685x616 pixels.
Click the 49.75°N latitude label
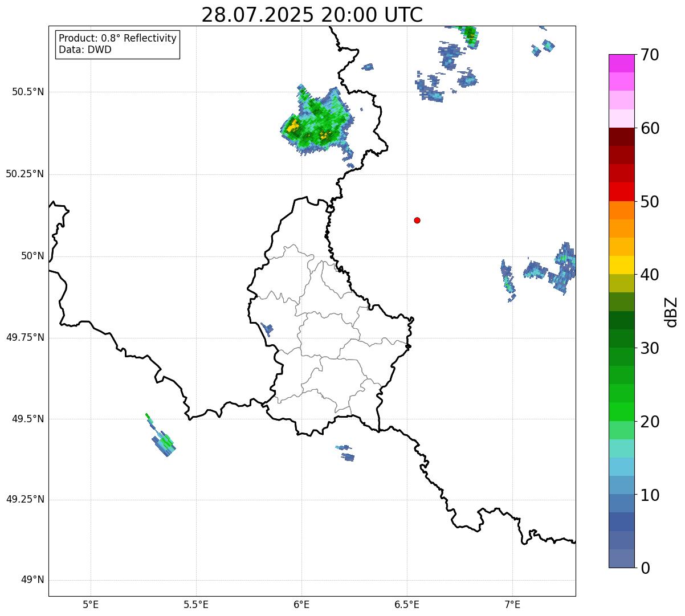click(25, 337)
